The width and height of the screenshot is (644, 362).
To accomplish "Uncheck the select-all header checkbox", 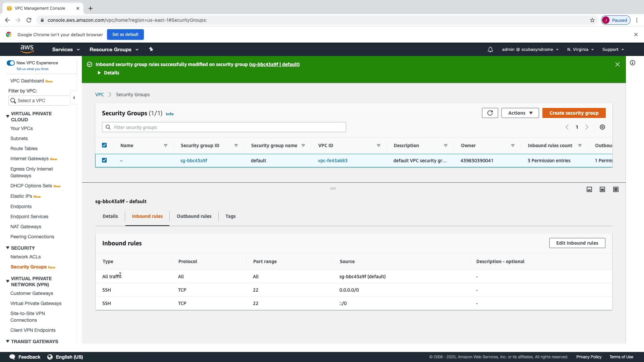I will point(104,145).
